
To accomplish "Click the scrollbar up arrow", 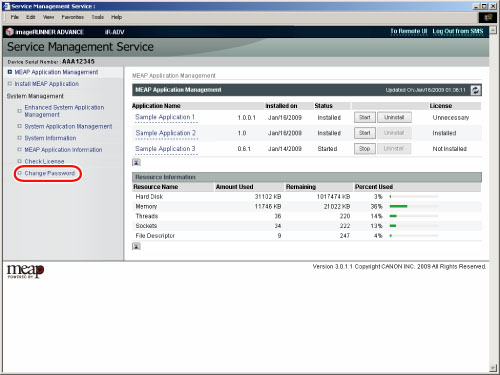I will [x=493, y=30].
